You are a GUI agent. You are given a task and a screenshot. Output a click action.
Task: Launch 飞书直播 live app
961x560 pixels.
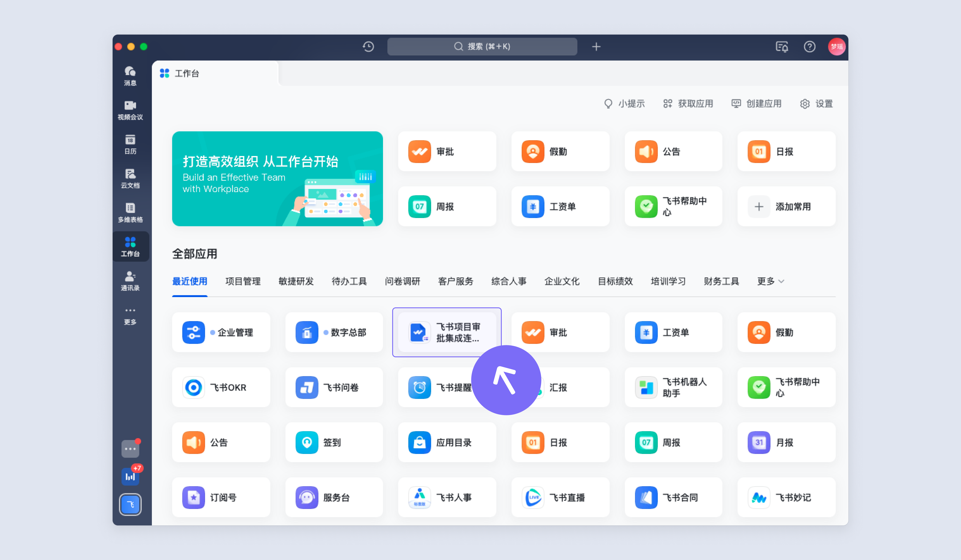(x=560, y=497)
